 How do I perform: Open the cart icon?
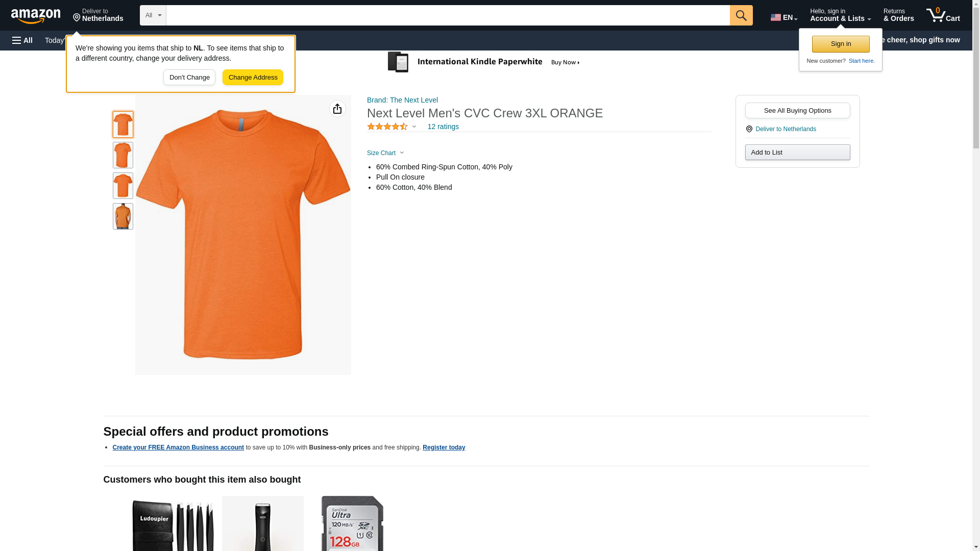[943, 15]
